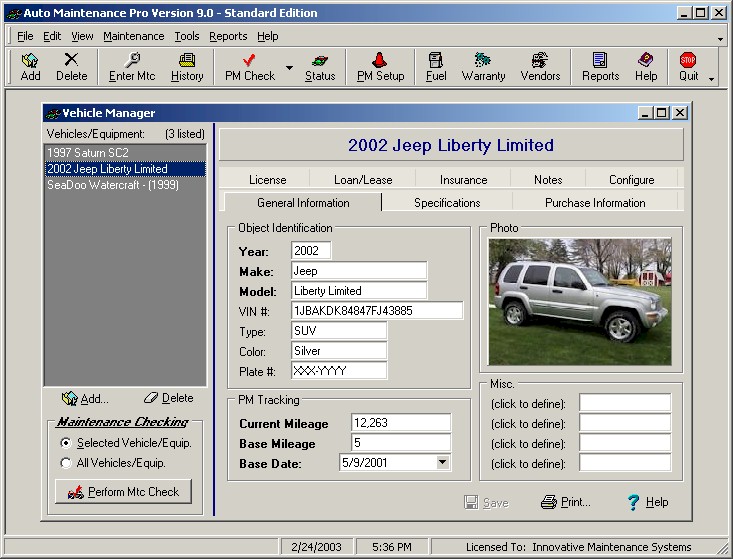The width and height of the screenshot is (733, 559).
Task: Open the Base Date dropdown arrow
Action: click(x=442, y=463)
